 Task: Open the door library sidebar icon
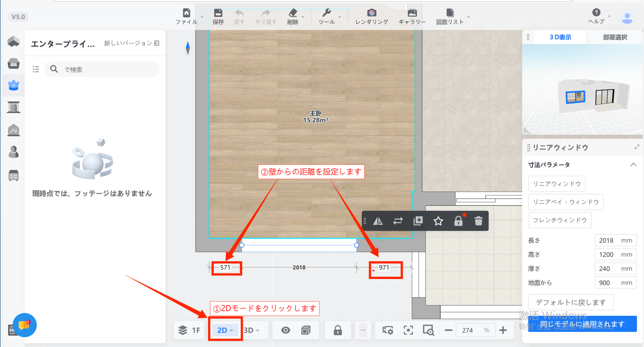14,107
